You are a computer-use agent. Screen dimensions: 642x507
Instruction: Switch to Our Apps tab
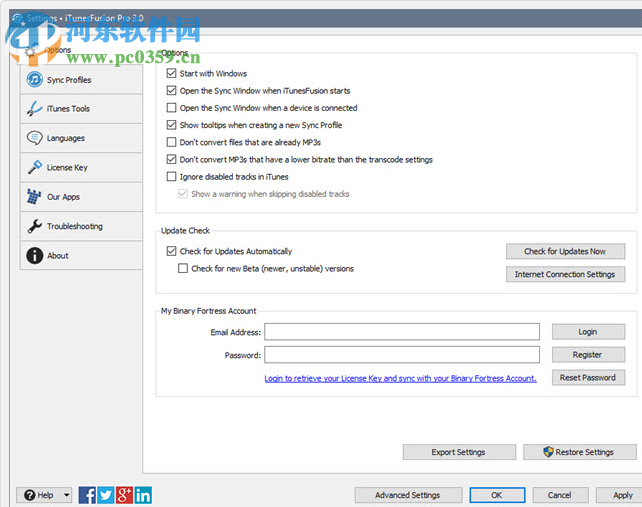[x=81, y=197]
